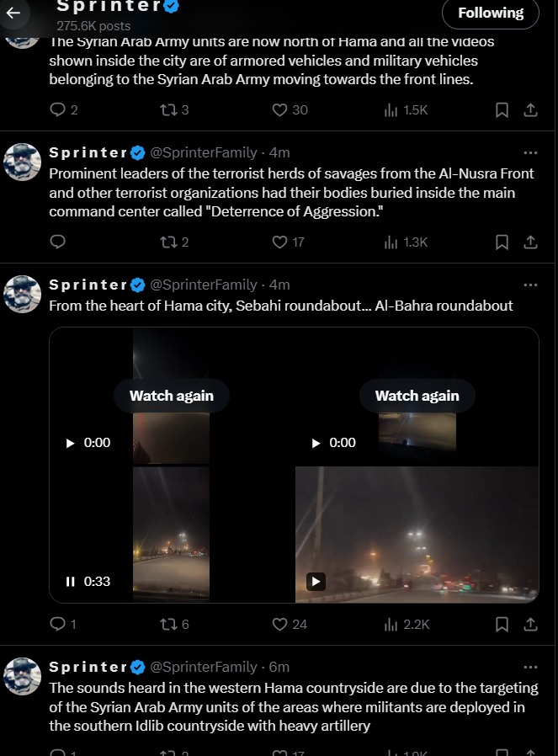Play the bottom-right video thumbnail
The image size is (558, 756).
point(316,581)
